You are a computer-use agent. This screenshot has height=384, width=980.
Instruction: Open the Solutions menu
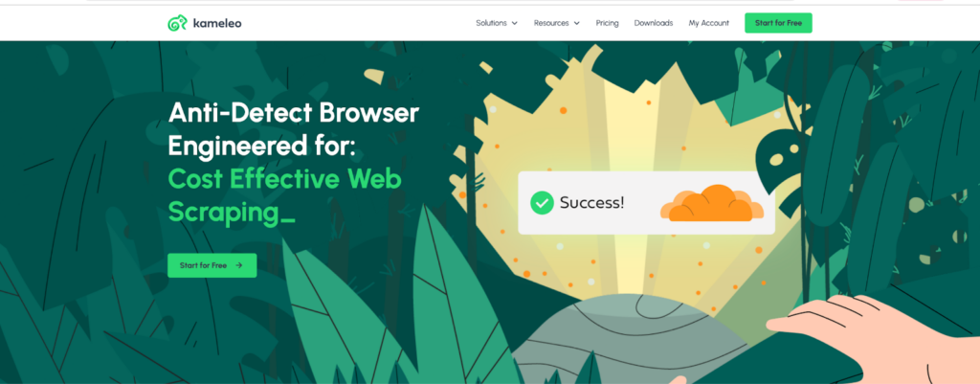(497, 23)
